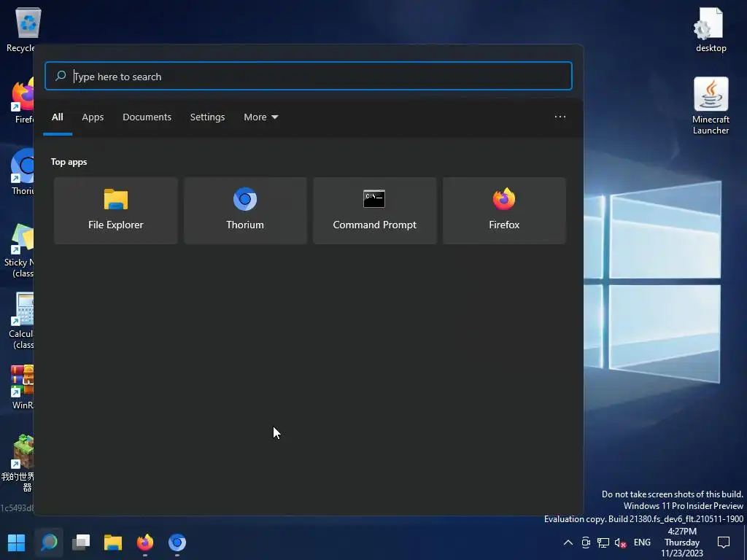Open Task View on the taskbar

coord(81,542)
